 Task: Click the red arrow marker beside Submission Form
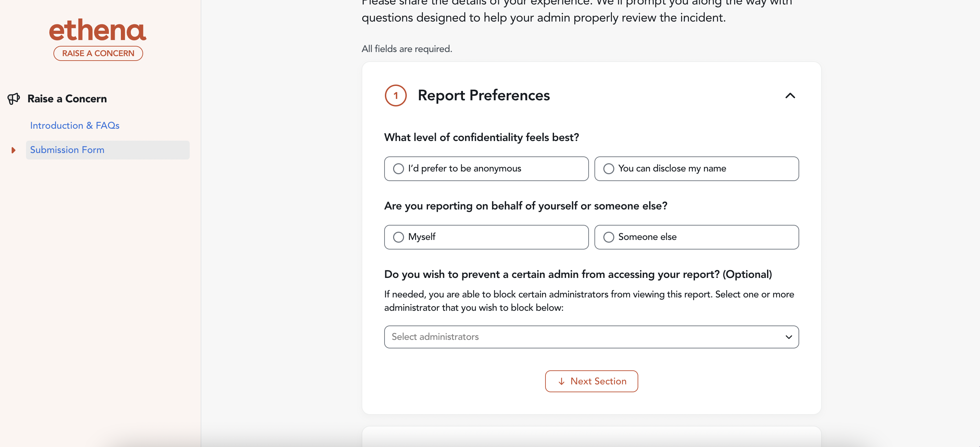click(13, 150)
